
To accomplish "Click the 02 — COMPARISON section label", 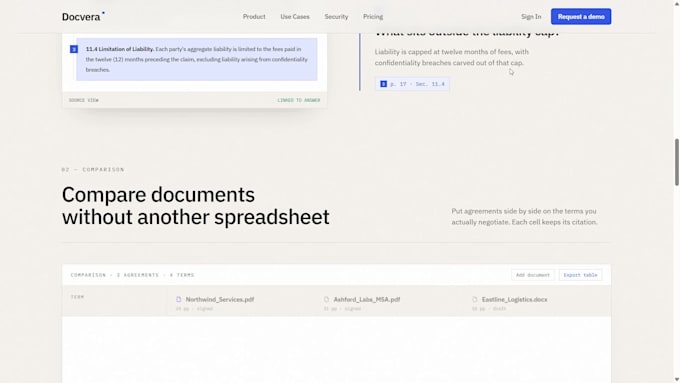I will coord(93,170).
